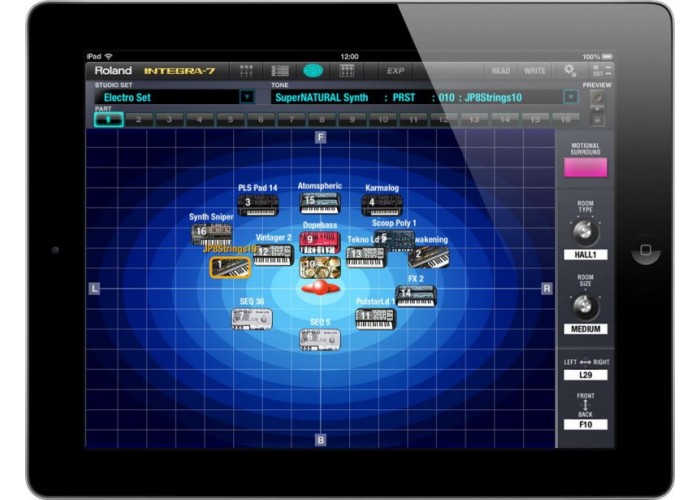
Task: Select part 13 Tekno Ld icon
Action: point(366,257)
